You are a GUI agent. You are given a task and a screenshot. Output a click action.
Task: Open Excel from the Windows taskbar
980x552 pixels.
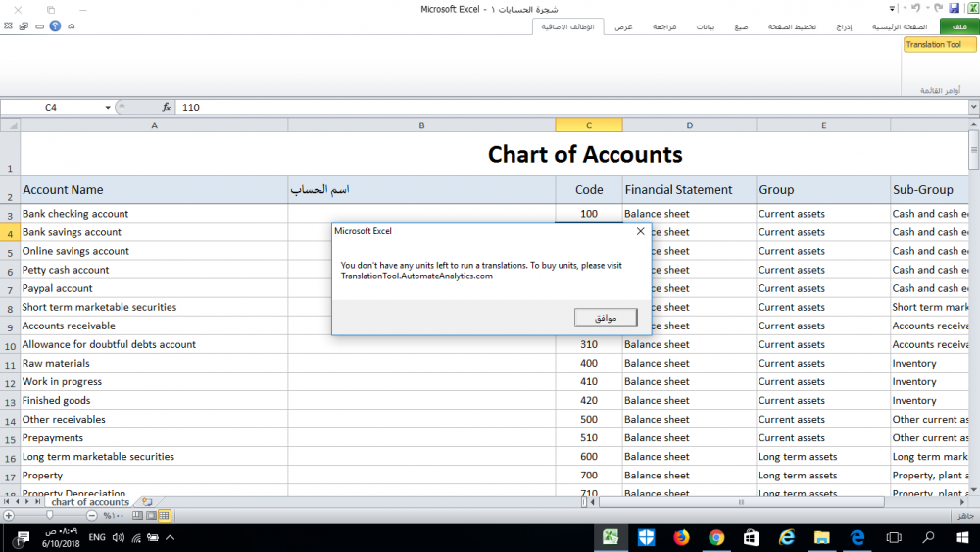[x=611, y=537]
